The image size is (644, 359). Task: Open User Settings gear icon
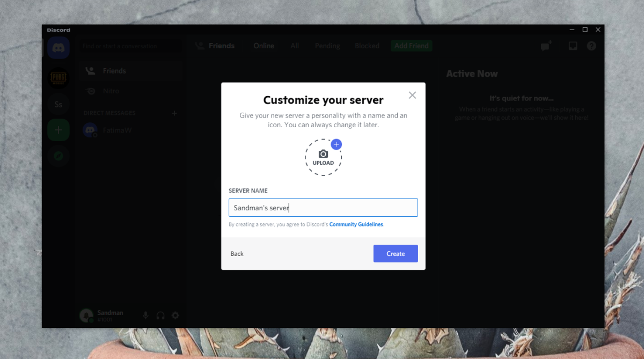pyautogui.click(x=175, y=315)
